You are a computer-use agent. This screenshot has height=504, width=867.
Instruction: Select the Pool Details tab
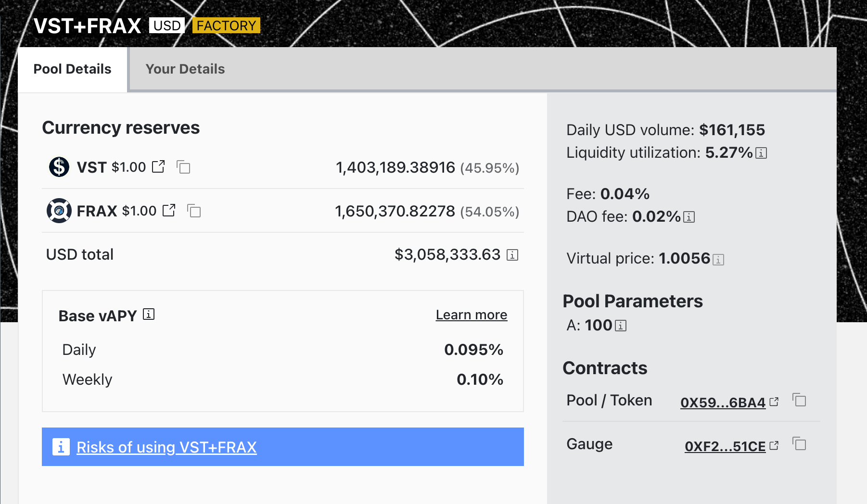[x=72, y=69]
